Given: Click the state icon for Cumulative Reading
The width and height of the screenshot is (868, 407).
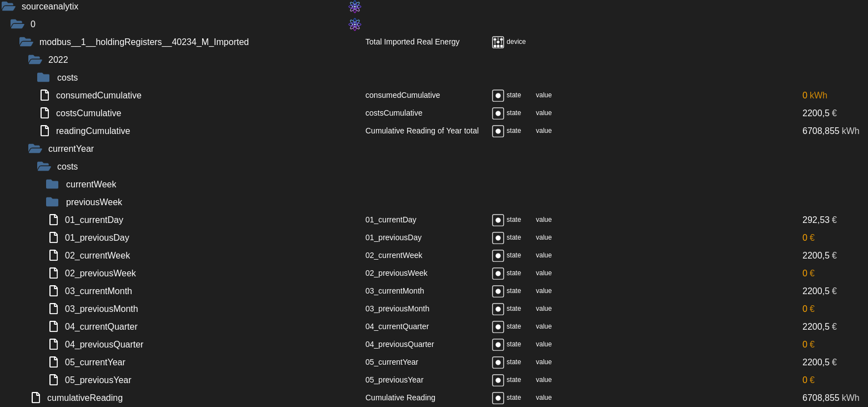Looking at the screenshot, I should [x=498, y=398].
